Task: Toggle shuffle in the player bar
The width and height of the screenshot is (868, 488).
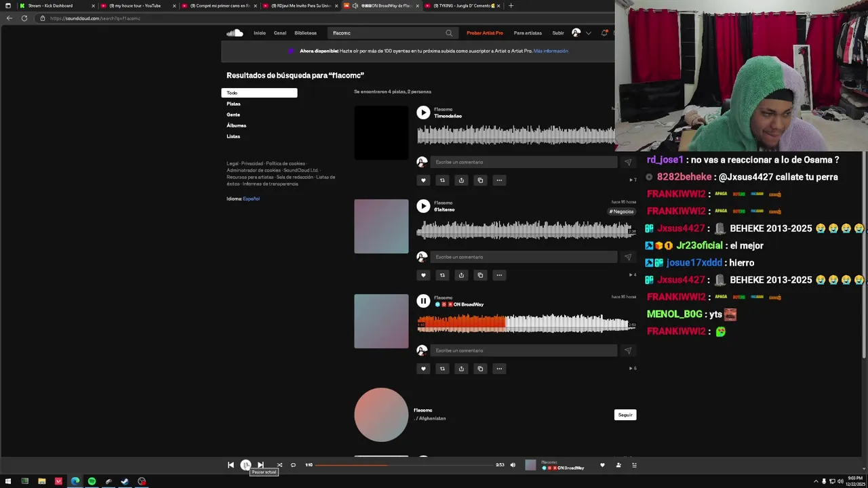Action: [279, 465]
